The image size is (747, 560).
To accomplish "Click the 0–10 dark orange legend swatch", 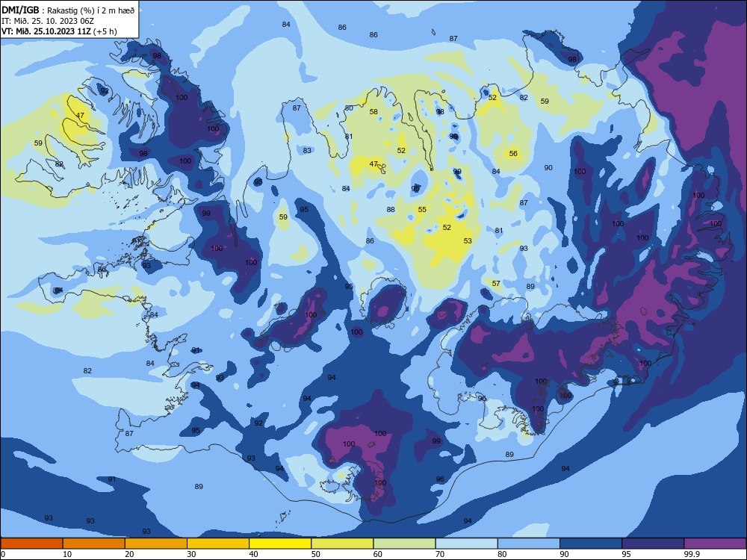I will [x=31, y=544].
